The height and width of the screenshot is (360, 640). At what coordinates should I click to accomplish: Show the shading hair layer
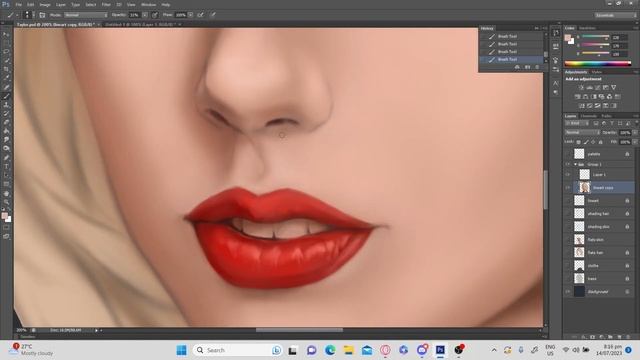[568, 213]
